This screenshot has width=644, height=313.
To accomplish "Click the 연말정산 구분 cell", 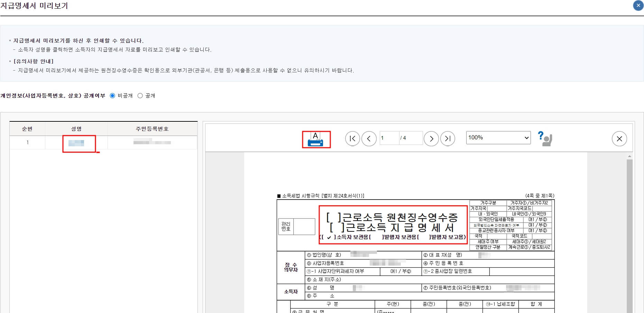I will (488, 247).
